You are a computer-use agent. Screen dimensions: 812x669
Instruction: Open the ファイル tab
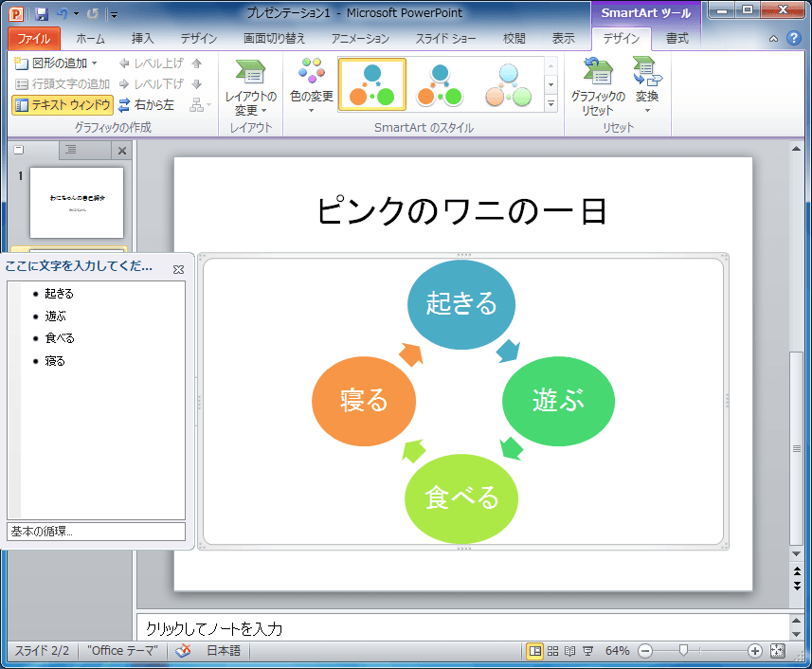coord(34,38)
